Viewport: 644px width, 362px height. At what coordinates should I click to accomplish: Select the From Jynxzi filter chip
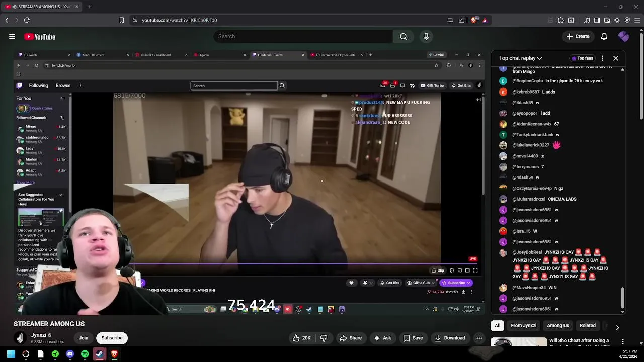[523, 325]
